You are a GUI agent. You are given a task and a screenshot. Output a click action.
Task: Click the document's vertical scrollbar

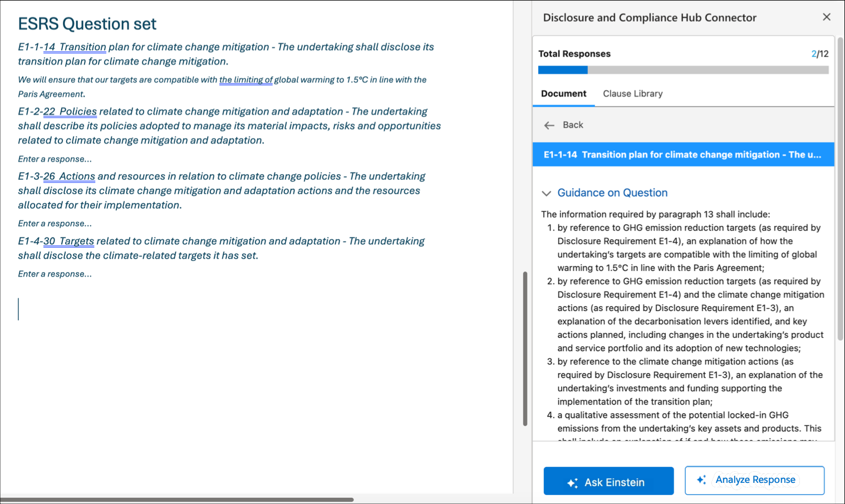tap(525, 349)
